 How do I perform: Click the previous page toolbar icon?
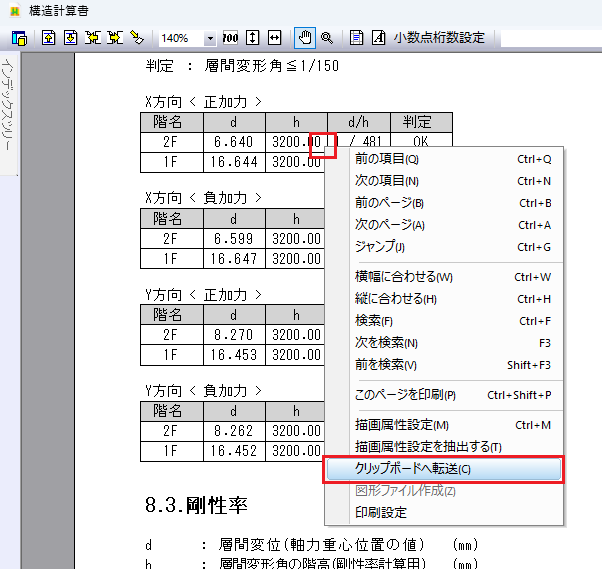(x=47, y=38)
